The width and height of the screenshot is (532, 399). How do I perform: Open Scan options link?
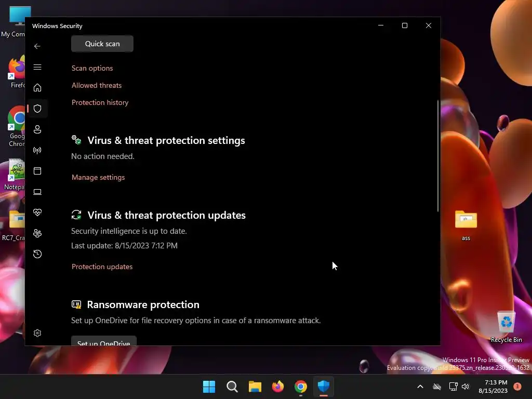(x=92, y=68)
